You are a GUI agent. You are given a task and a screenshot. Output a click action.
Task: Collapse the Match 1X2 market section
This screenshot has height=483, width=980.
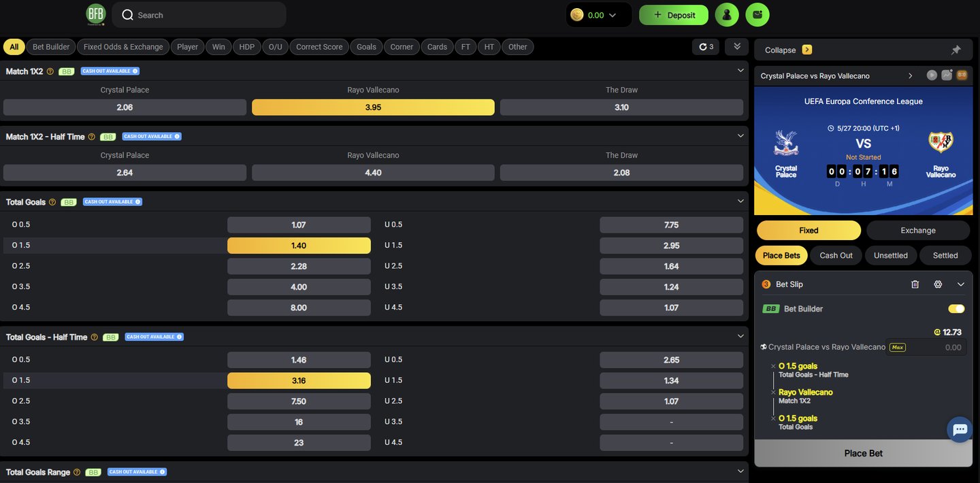point(740,70)
